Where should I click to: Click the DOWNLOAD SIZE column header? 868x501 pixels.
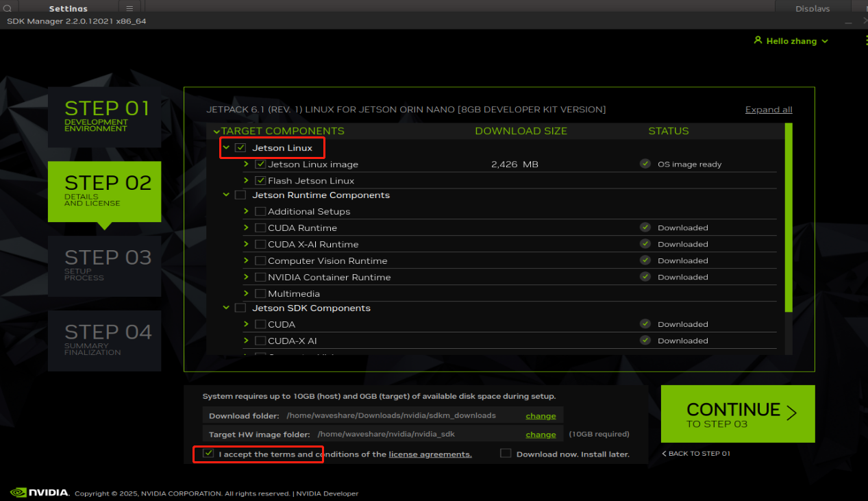(521, 131)
